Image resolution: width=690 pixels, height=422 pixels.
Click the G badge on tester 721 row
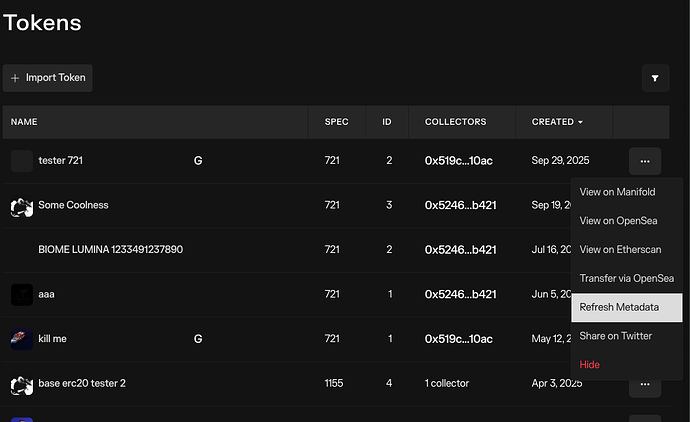coord(198,160)
